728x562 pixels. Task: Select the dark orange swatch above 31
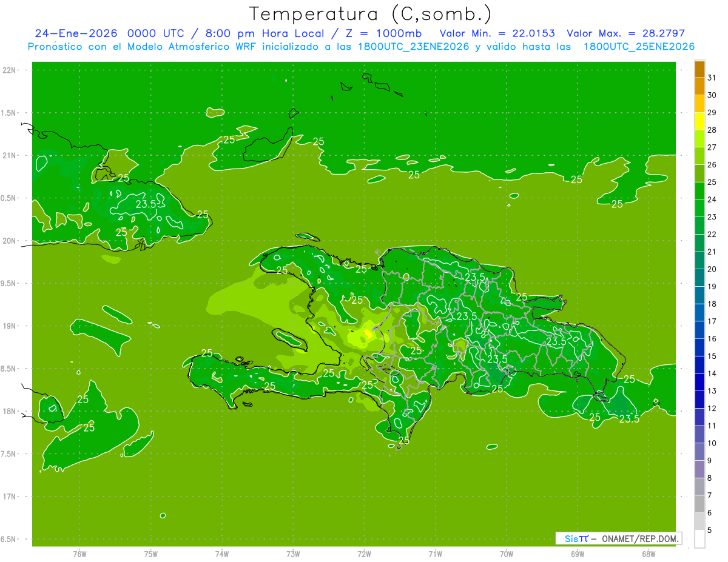pos(699,69)
